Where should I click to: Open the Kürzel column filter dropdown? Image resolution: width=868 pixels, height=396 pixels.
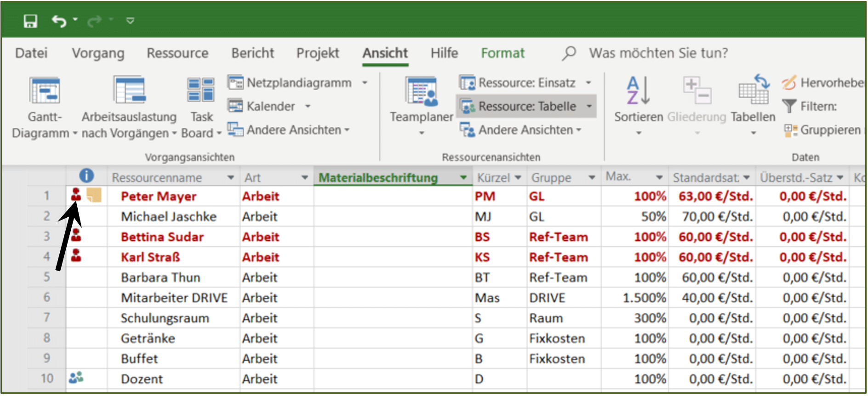[x=518, y=177]
